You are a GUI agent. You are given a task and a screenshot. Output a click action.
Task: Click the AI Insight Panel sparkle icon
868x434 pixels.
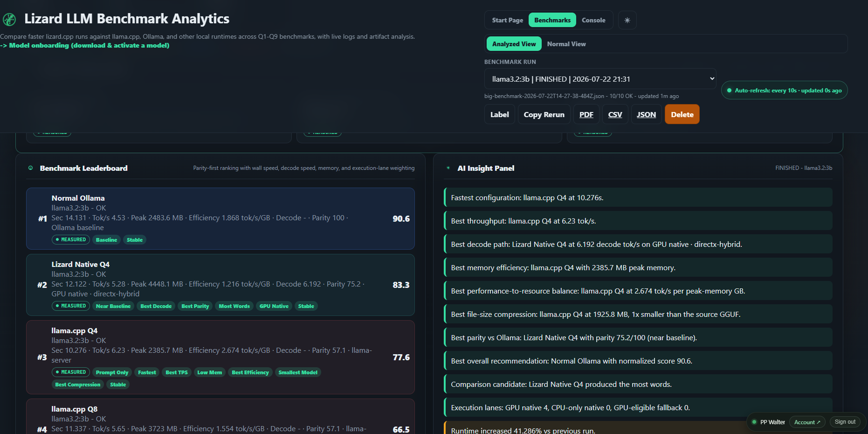(448, 168)
